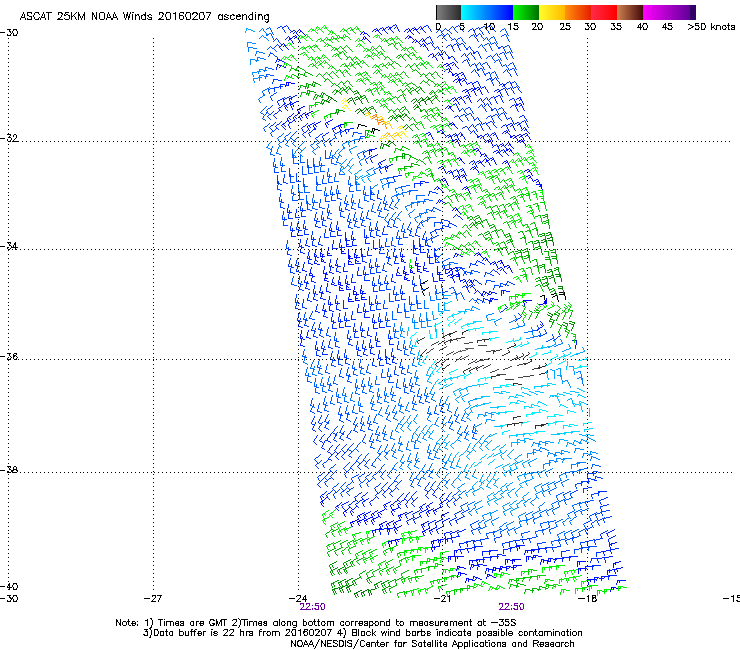740x650 pixels.
Task: Click the '35' legend scale number
Action: (616, 27)
